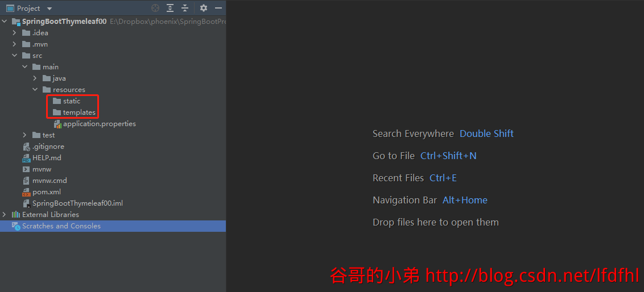Screen dimensions: 644x292
Task: Click the .gitignore file icon
Action: 26,147
